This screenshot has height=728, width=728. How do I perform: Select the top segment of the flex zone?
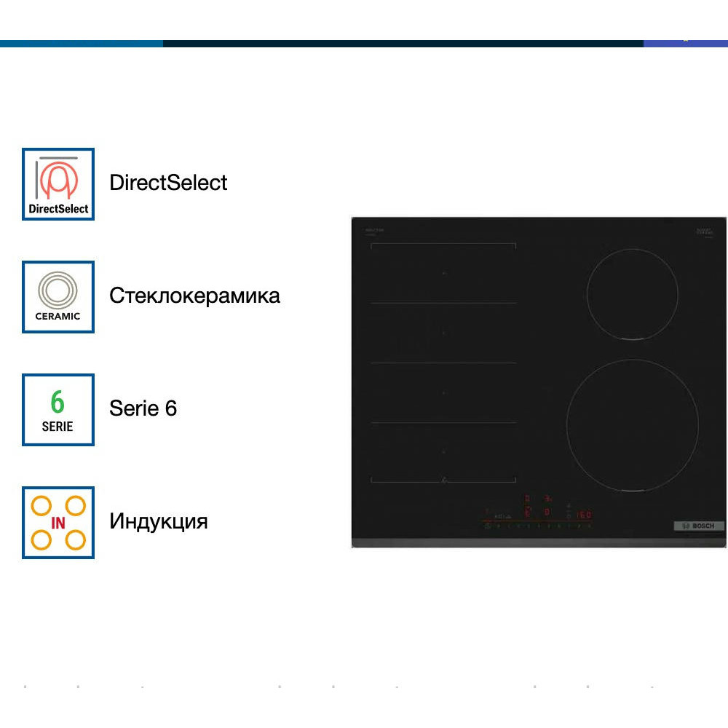coord(443,274)
